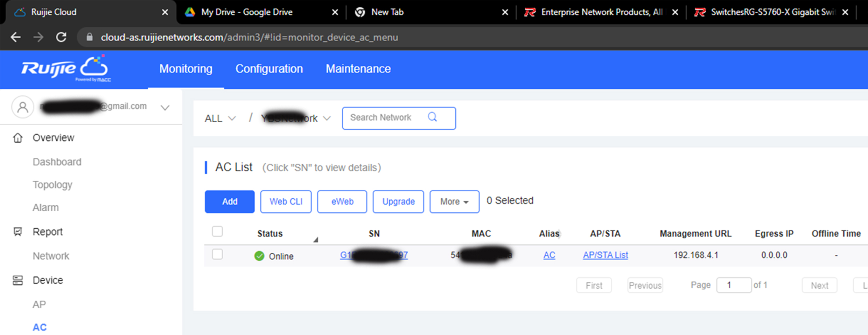This screenshot has height=335, width=868.
Task: Click the page number input
Action: tap(734, 285)
